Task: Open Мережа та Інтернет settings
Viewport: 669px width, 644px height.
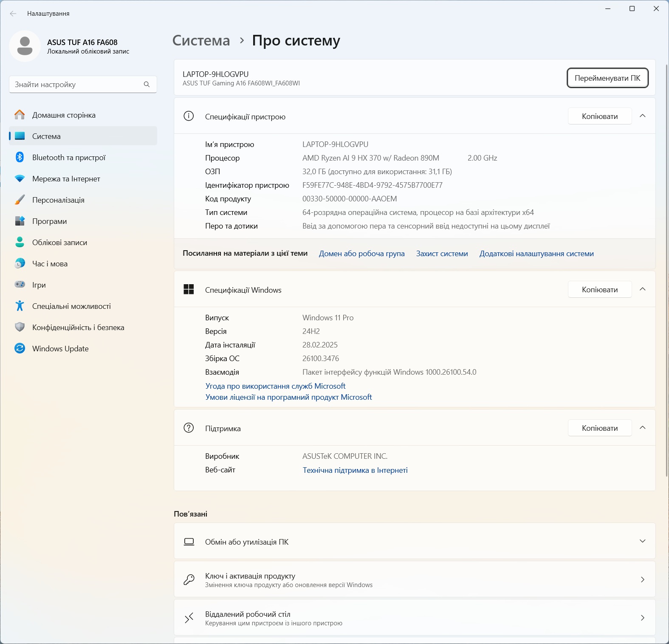Action: (83, 178)
